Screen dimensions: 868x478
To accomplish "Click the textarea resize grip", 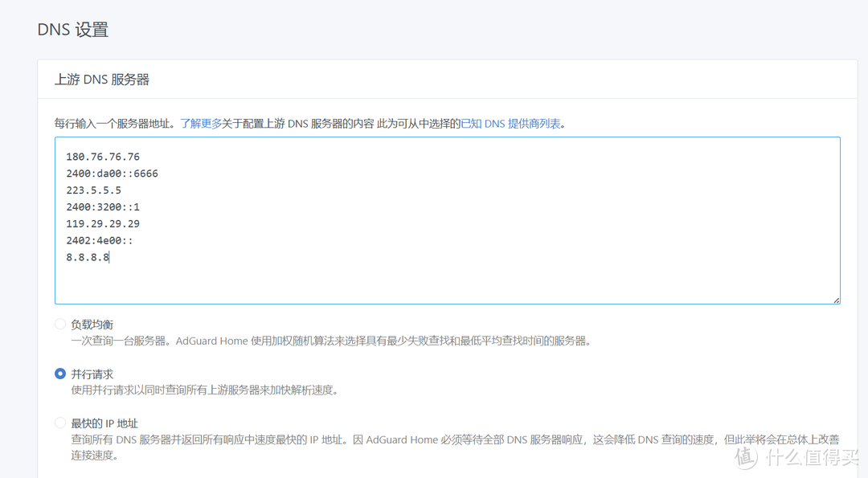I will click(x=836, y=301).
